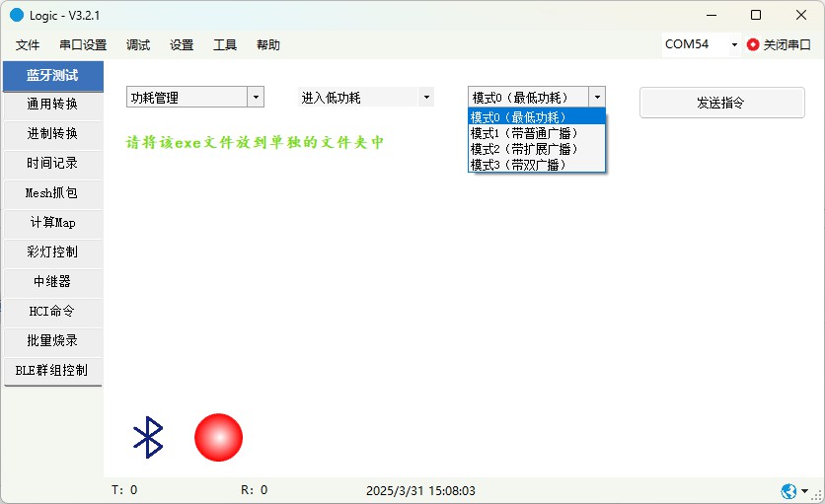Screen dimensions: 825x504
Task: Select 模式2（带扩展广播） in the list
Action: point(537,149)
